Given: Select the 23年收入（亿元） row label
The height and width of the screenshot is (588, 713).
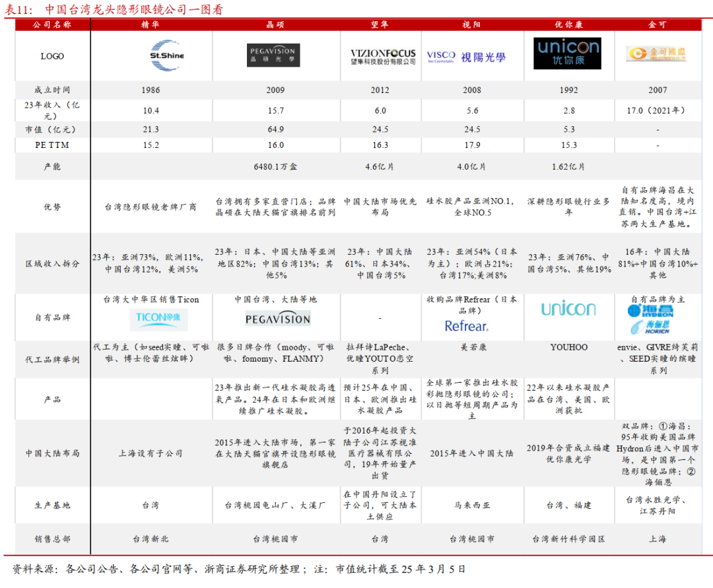Looking at the screenshot, I should click(x=52, y=110).
